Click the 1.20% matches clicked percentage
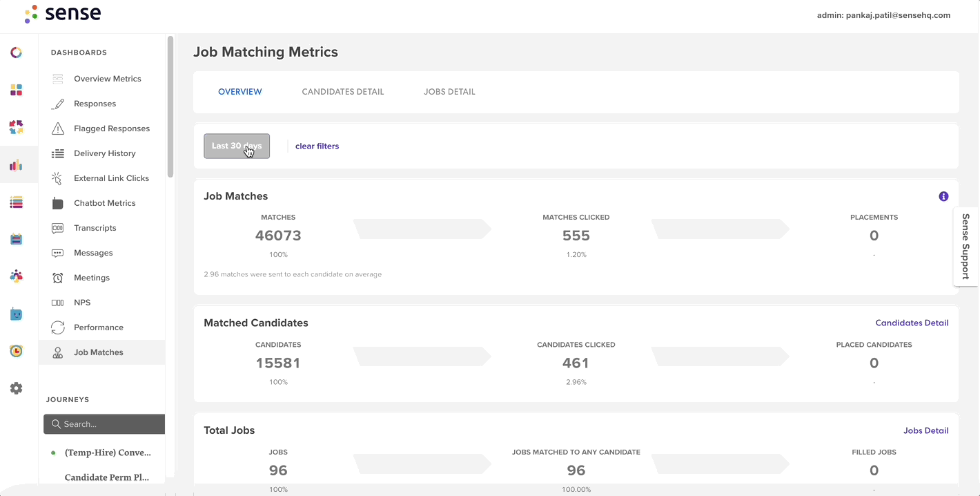 click(576, 255)
